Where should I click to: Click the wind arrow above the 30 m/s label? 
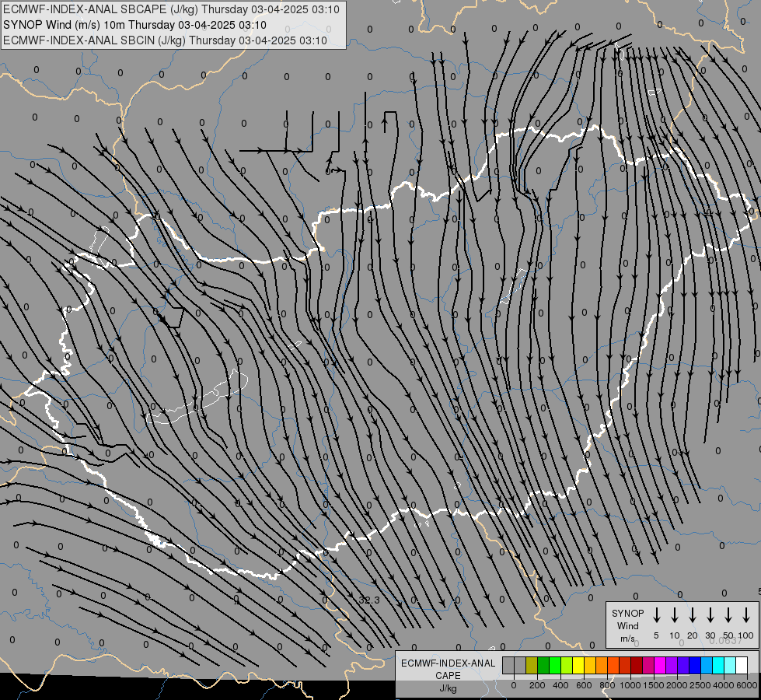[710, 615]
